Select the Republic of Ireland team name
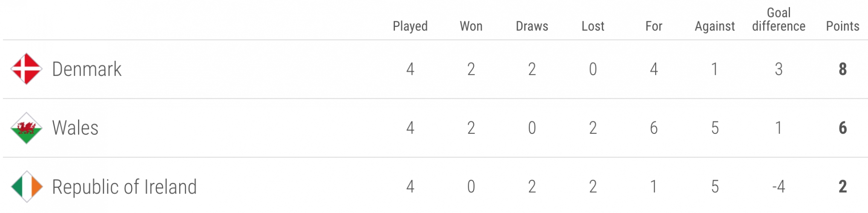The height and width of the screenshot is (213, 868). tap(125, 187)
